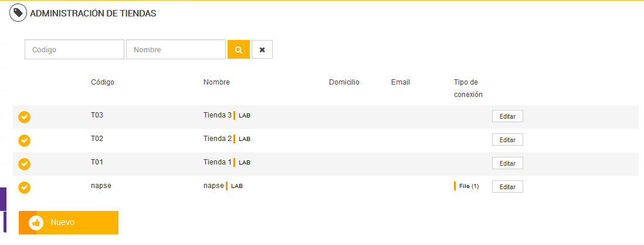644x245 pixels.
Task: Type in the Código search field
Action: (x=74, y=50)
